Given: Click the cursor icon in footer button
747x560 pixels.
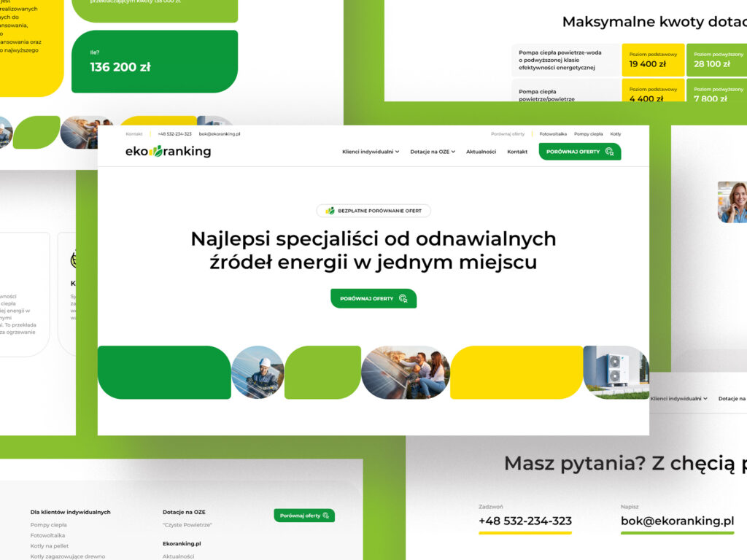Looking at the screenshot, I should 326,516.
